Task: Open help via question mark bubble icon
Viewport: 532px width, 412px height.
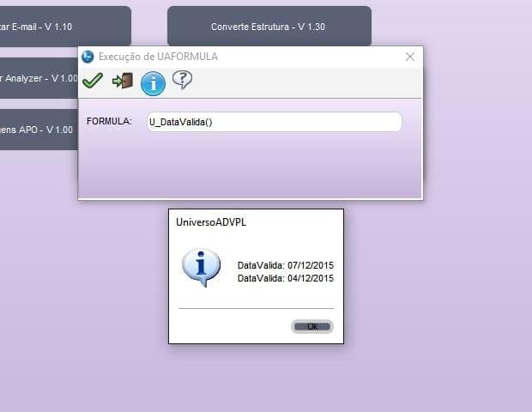Action: click(x=182, y=80)
